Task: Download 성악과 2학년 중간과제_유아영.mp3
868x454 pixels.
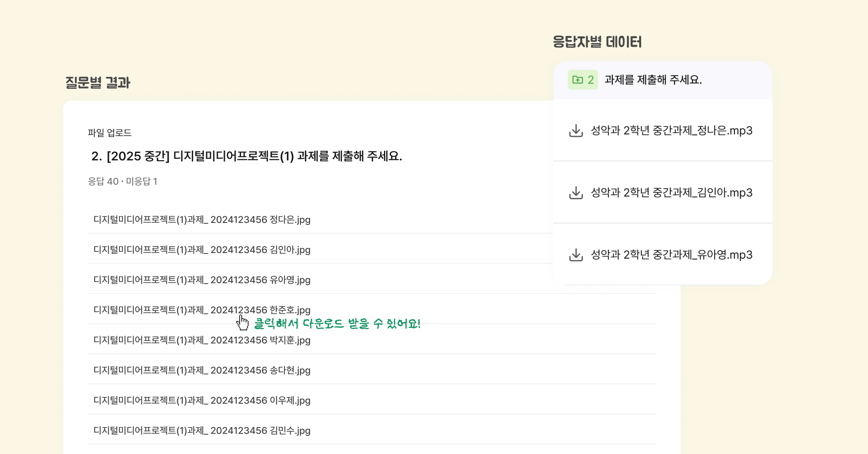Action: click(671, 255)
